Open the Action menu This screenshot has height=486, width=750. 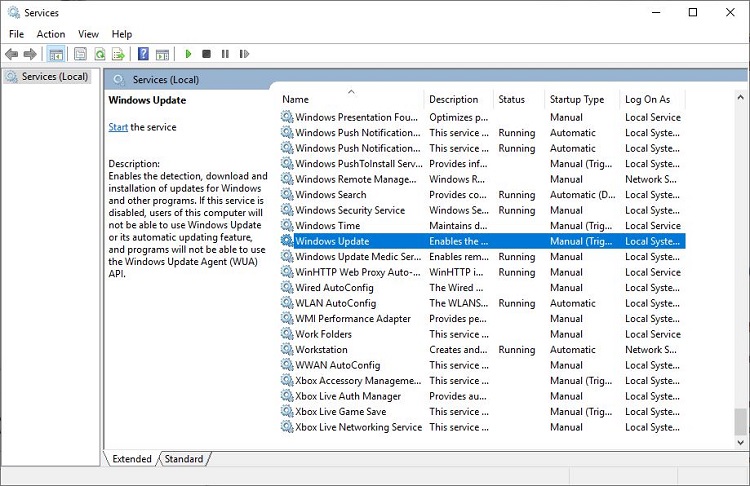click(50, 34)
